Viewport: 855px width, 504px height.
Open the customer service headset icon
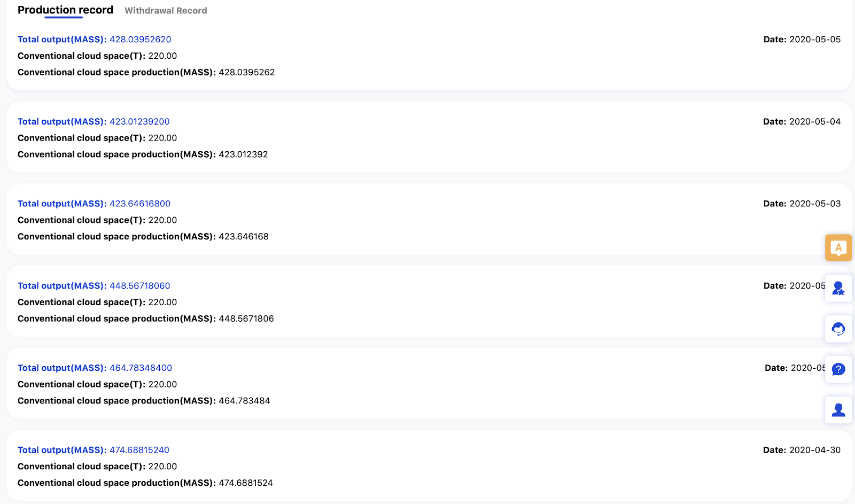tap(838, 329)
